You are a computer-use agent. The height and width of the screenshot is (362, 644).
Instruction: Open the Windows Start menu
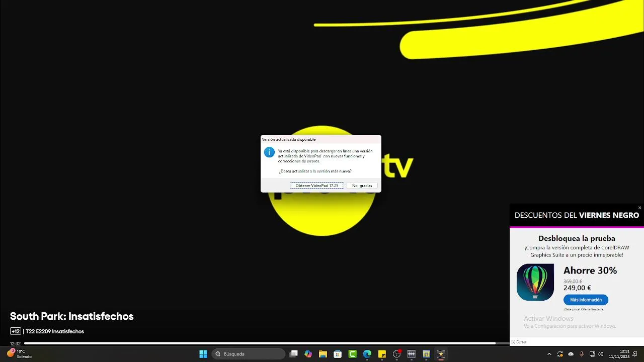coord(203,354)
